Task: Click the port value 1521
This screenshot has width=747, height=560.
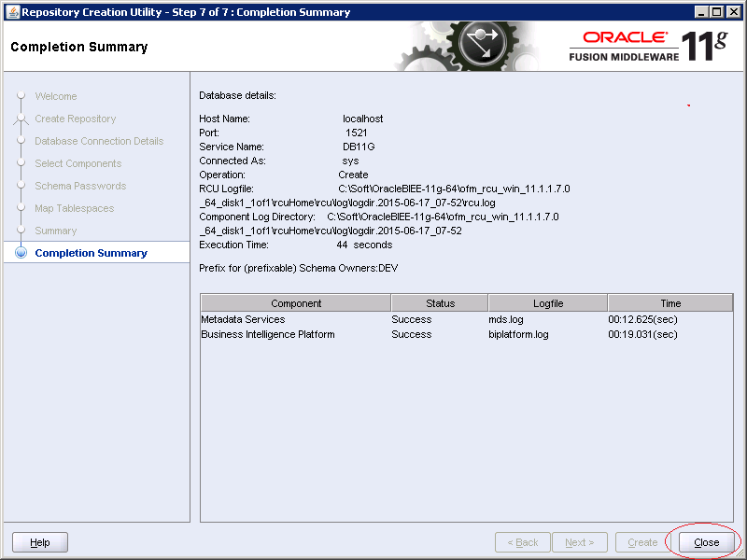Action: (357, 133)
